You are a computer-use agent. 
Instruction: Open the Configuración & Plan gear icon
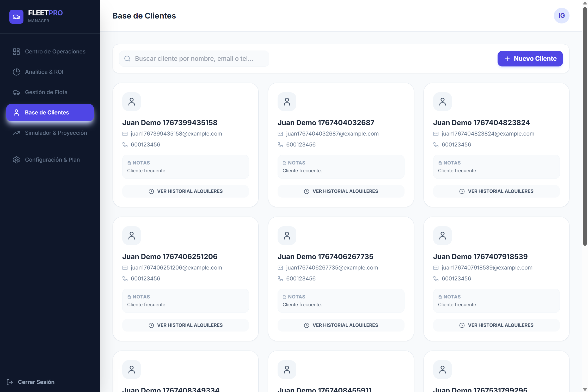[x=16, y=160]
